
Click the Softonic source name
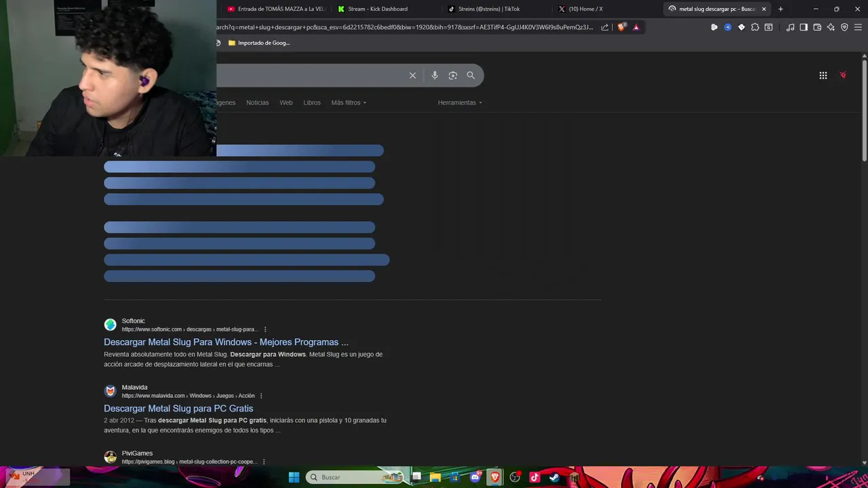click(x=134, y=321)
